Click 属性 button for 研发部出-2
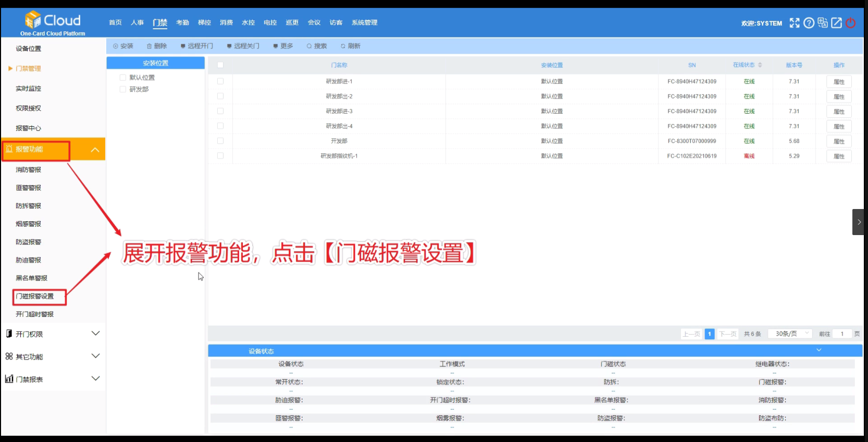The height and width of the screenshot is (442, 868). pyautogui.click(x=839, y=96)
